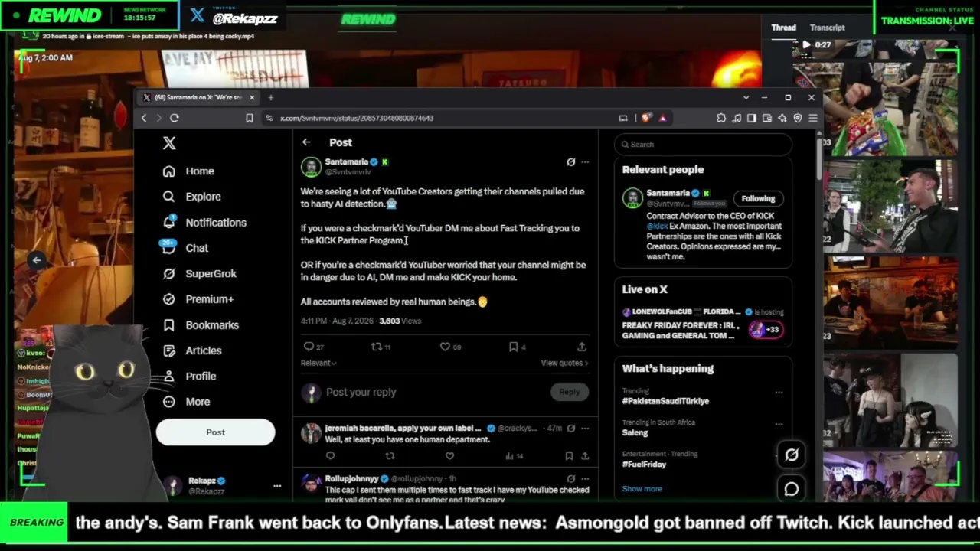The width and height of the screenshot is (980, 551).
Task: Open Santamaria's avatar on the main post
Action: pos(311,167)
